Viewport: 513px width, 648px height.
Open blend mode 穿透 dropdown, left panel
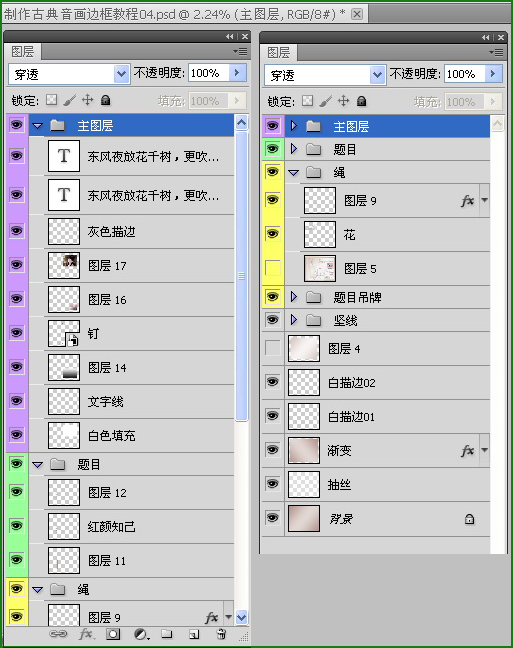(x=122, y=74)
